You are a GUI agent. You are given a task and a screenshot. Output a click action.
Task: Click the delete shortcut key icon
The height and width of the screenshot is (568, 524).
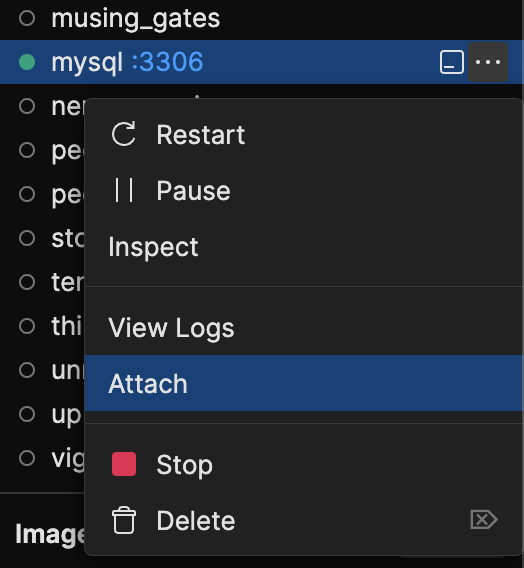484,520
